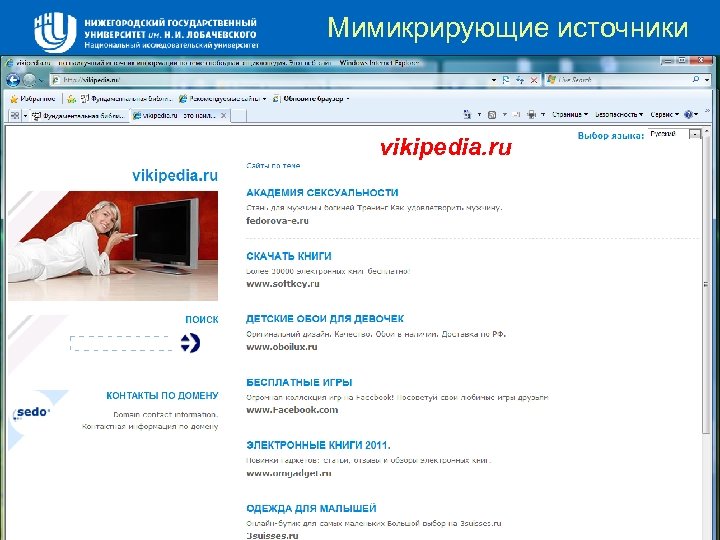Open the КОНТАКТЫ ПО ДОМЕНУ link

(162, 395)
